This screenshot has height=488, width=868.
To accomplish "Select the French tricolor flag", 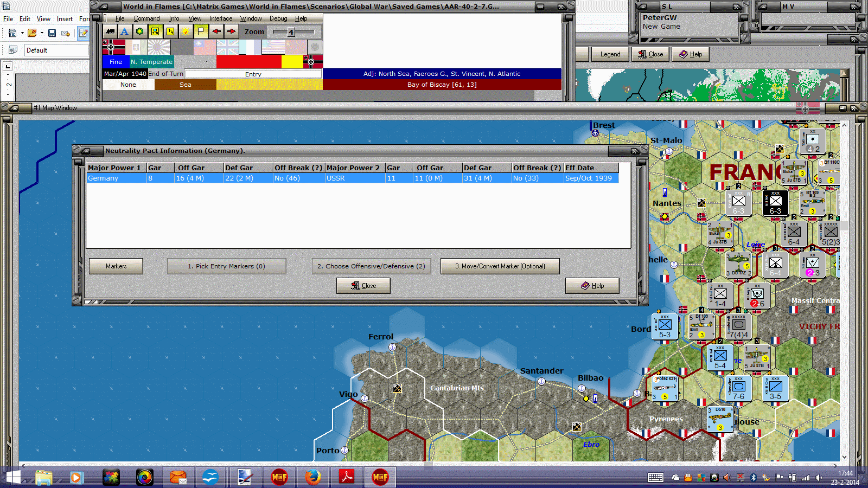I will coord(250,47).
